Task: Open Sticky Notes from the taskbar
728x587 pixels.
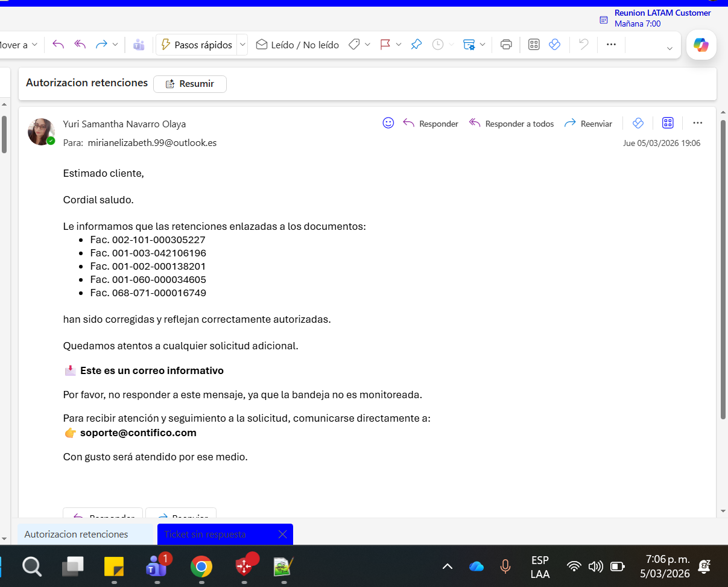Action: pyautogui.click(x=114, y=566)
